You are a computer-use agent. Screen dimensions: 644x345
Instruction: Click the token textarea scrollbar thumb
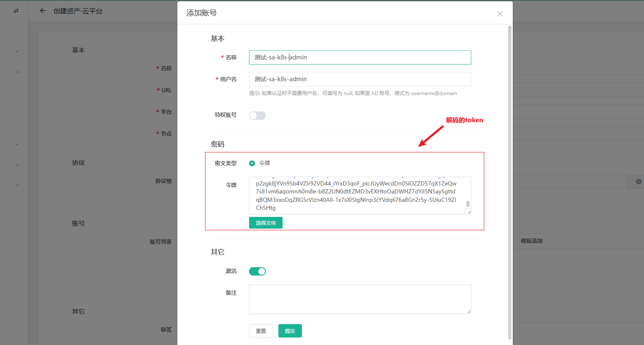(x=468, y=204)
